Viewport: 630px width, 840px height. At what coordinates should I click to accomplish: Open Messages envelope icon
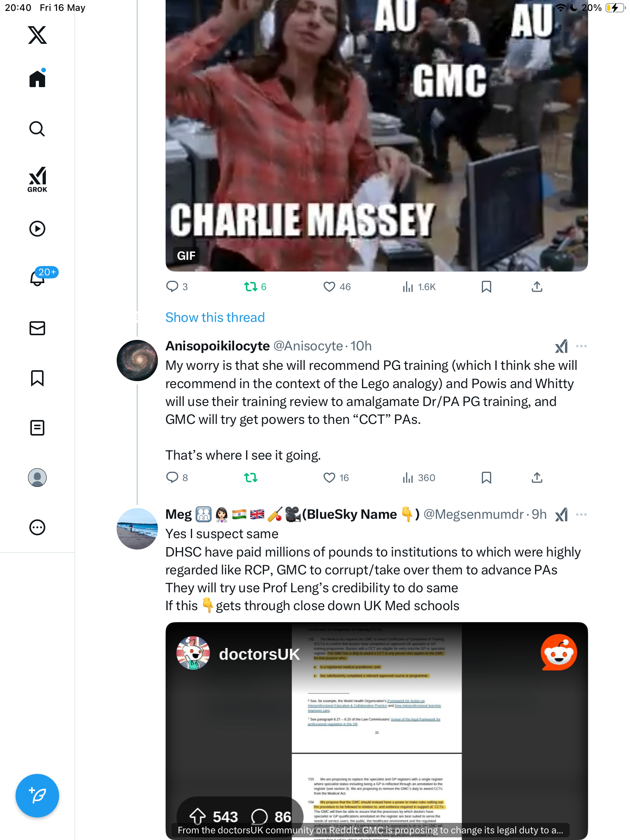click(37, 328)
